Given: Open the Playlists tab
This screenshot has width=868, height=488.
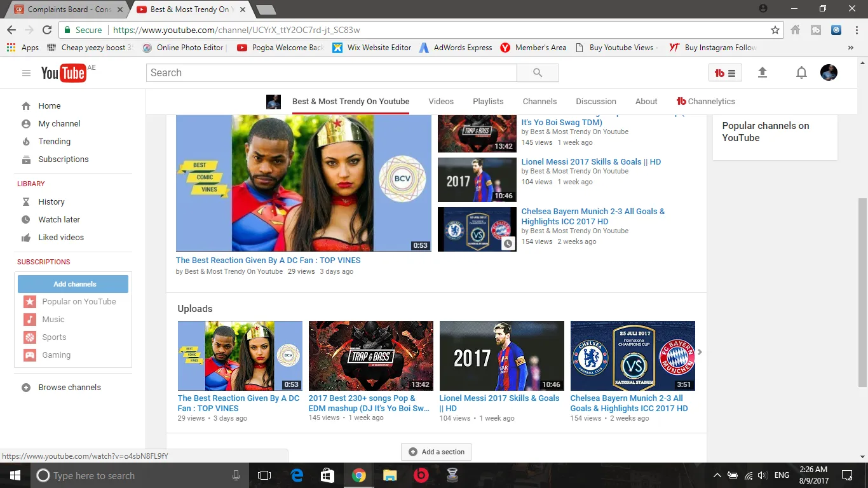Looking at the screenshot, I should point(488,102).
